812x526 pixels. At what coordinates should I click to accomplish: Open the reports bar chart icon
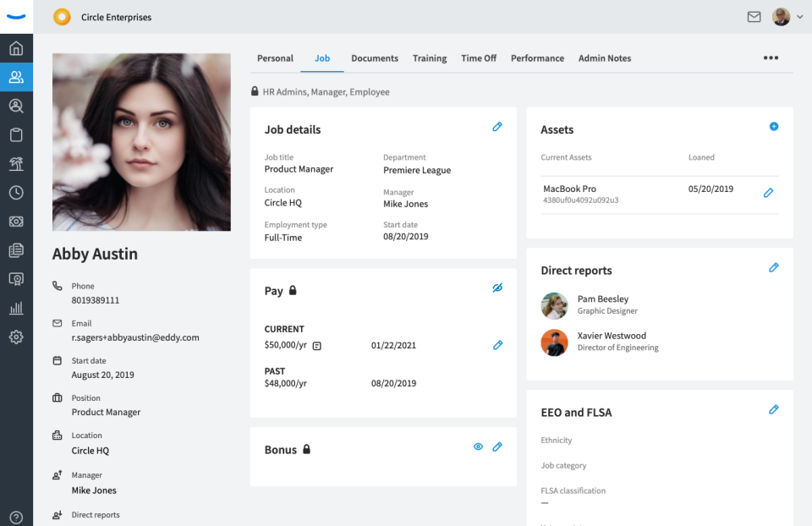16,307
